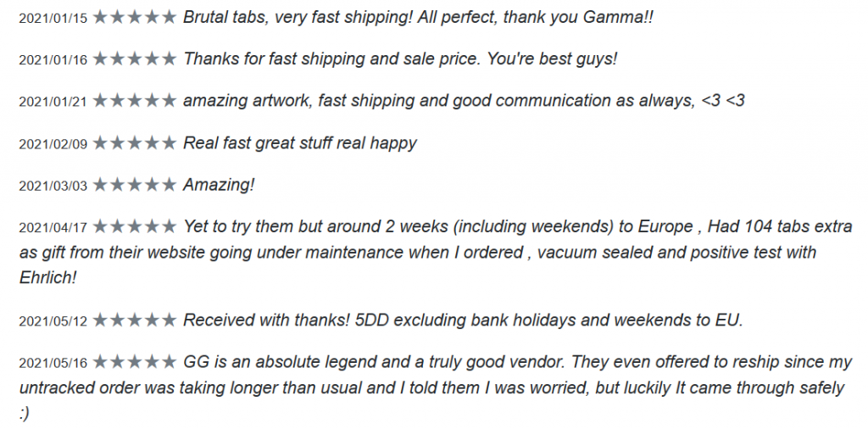Click the "Thanks for fast shipping" review text
The height and width of the screenshot is (429, 868).
(400, 58)
